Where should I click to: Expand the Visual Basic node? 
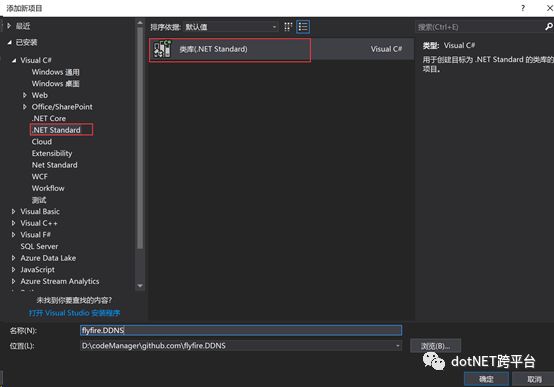13,211
